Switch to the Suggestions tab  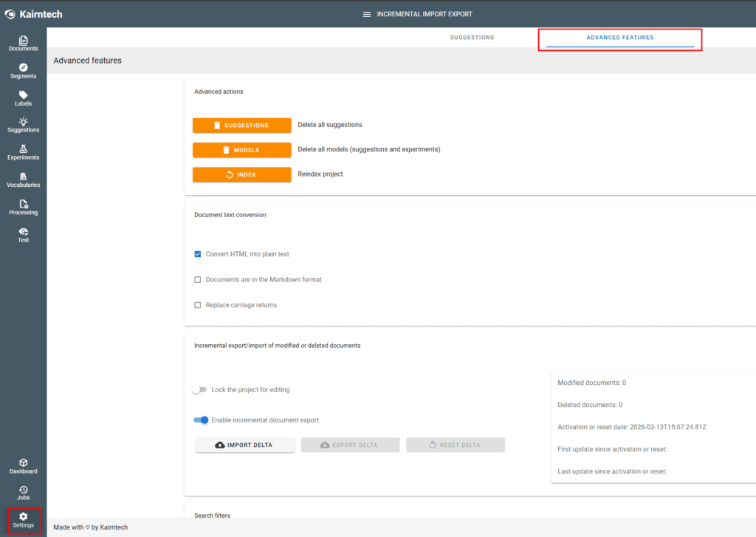point(472,38)
